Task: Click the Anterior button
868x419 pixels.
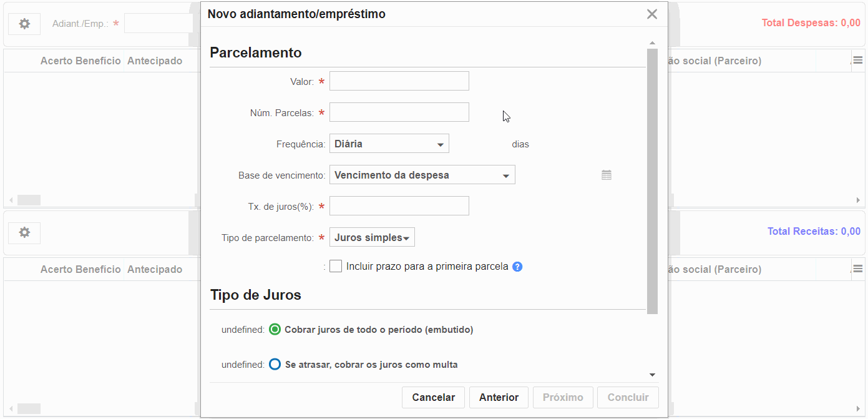Action: click(x=499, y=397)
